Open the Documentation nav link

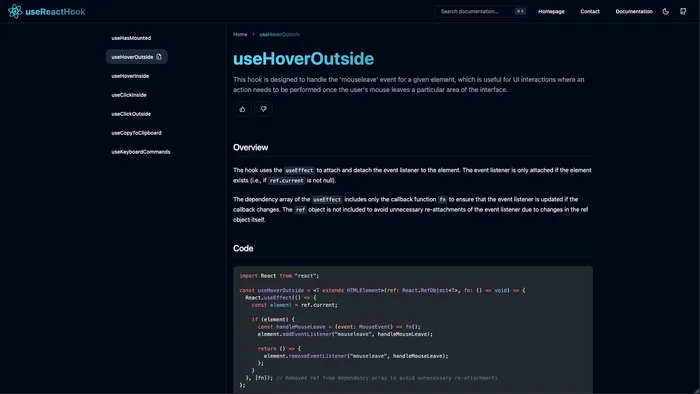pyautogui.click(x=634, y=12)
